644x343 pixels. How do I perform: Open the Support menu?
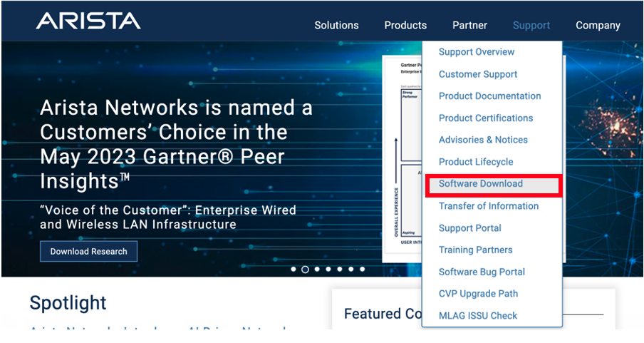531,26
